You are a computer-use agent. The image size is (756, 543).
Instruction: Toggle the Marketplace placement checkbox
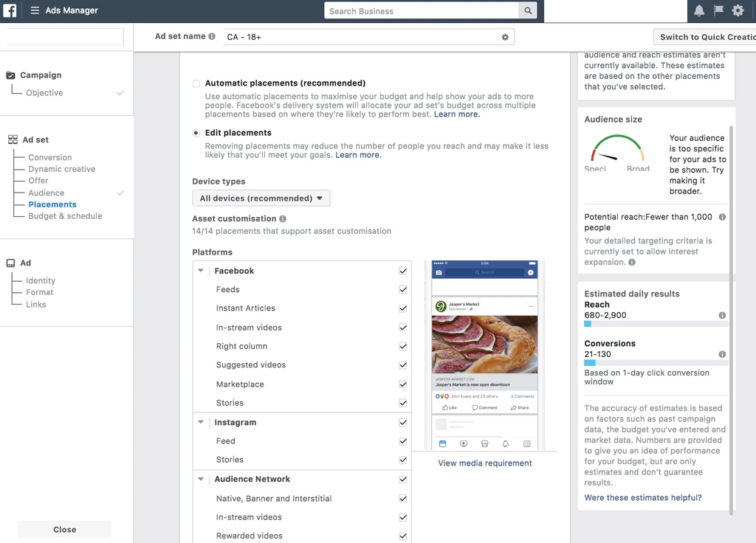point(403,384)
